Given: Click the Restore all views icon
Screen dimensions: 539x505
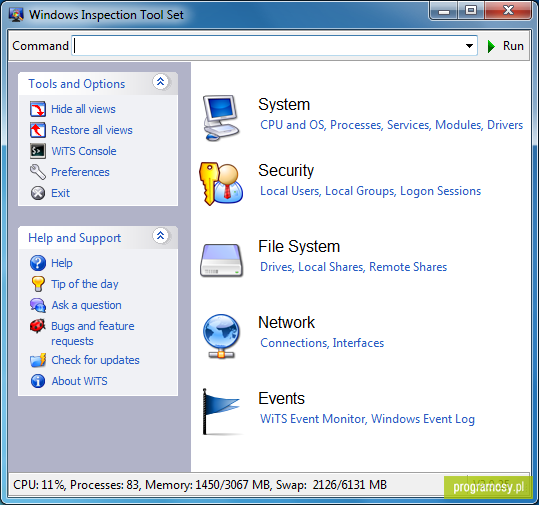Looking at the screenshot, I should [x=37, y=130].
